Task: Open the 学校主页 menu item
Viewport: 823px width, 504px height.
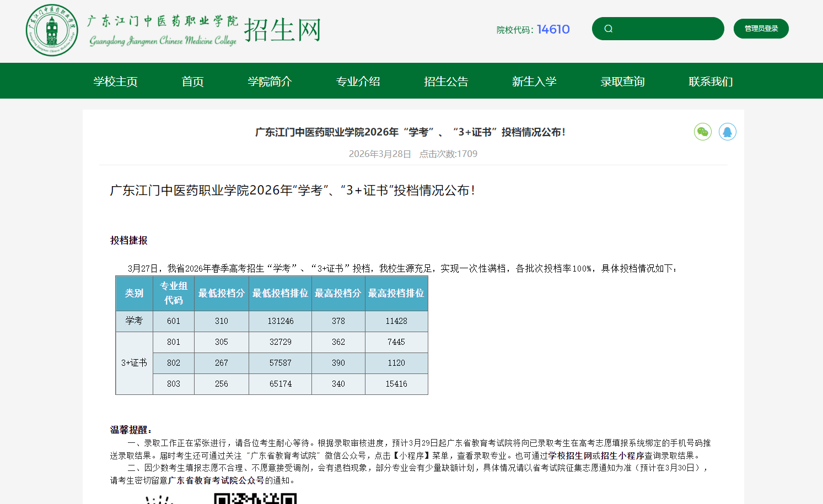Action: [116, 81]
